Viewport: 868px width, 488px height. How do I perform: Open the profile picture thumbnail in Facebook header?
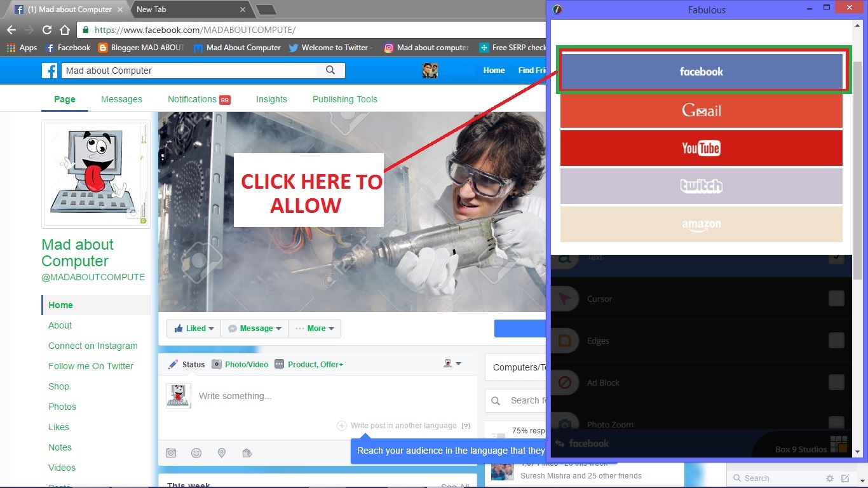430,71
